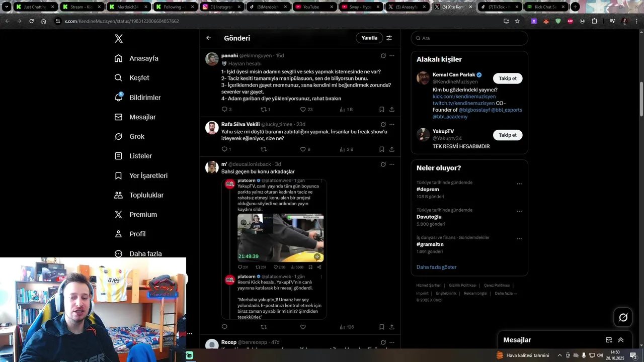Bookmark m' reply showing 126 views

[x=382, y=327]
